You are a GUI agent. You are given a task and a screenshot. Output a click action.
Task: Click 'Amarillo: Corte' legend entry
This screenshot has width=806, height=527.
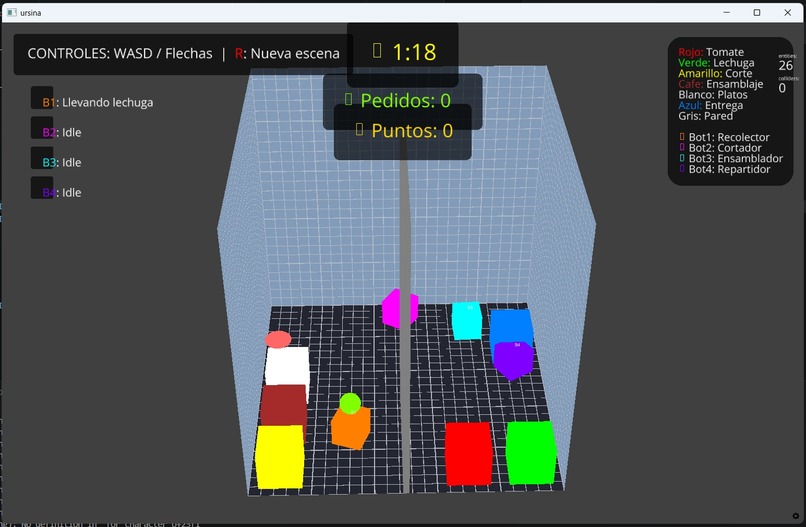(x=715, y=73)
